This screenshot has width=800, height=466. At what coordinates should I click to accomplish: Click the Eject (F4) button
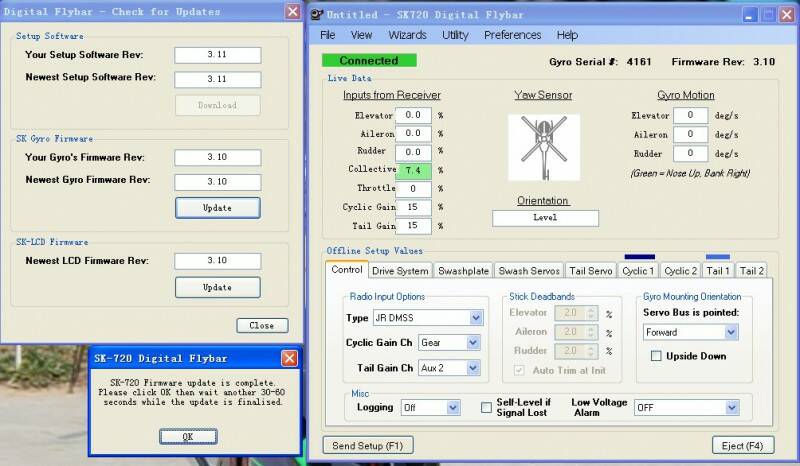(743, 446)
